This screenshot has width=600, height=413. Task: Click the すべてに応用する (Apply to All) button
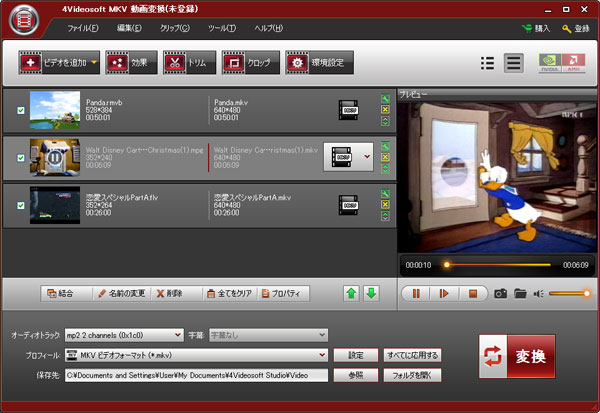(x=412, y=355)
